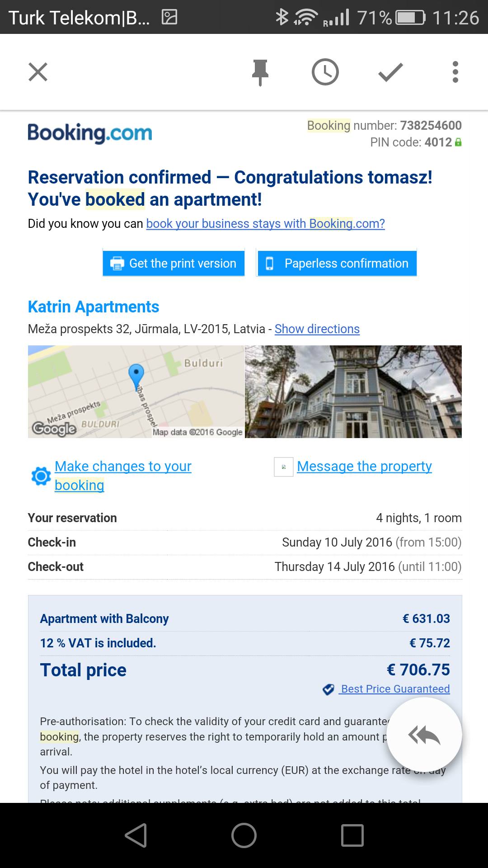Viewport: 488px width, 868px height.
Task: Open the Show directions link
Action: point(316,329)
